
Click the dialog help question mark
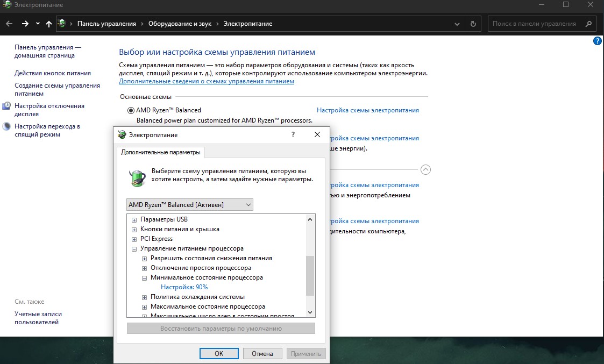tap(293, 134)
